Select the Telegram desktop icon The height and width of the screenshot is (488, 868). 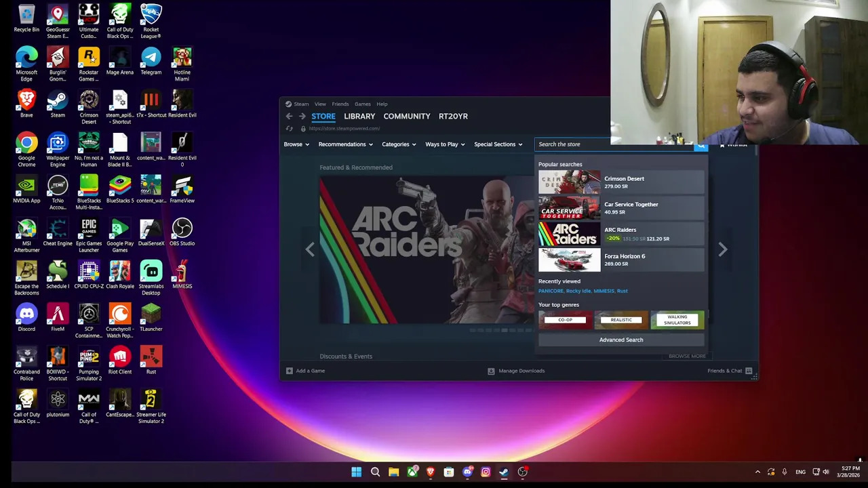pos(151,60)
